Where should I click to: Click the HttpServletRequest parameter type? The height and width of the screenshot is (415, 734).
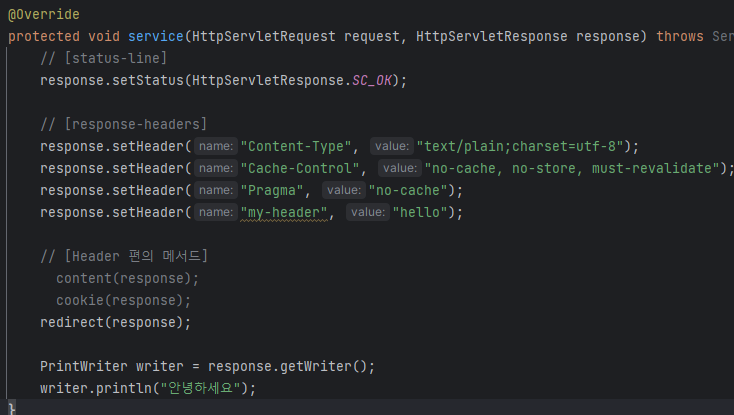264,36
